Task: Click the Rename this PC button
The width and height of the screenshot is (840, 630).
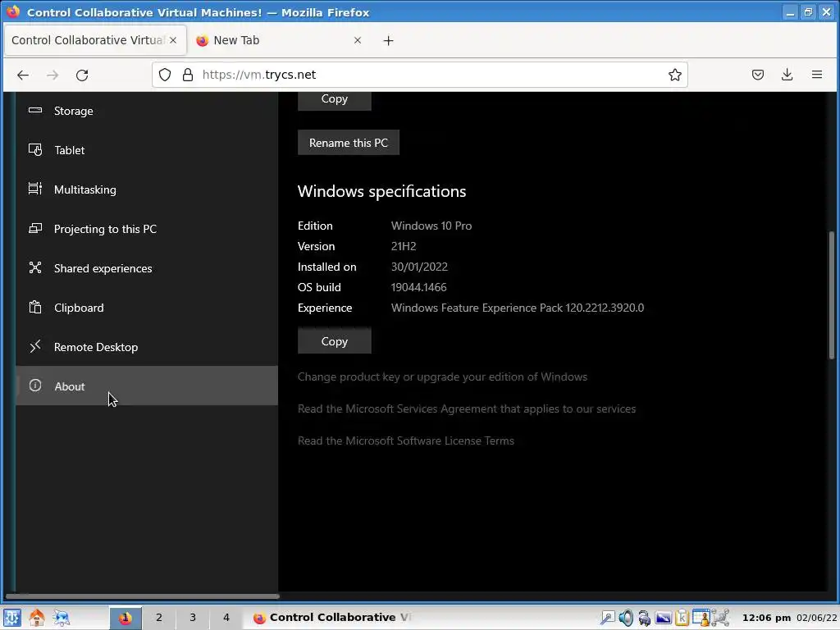Action: pyautogui.click(x=348, y=143)
